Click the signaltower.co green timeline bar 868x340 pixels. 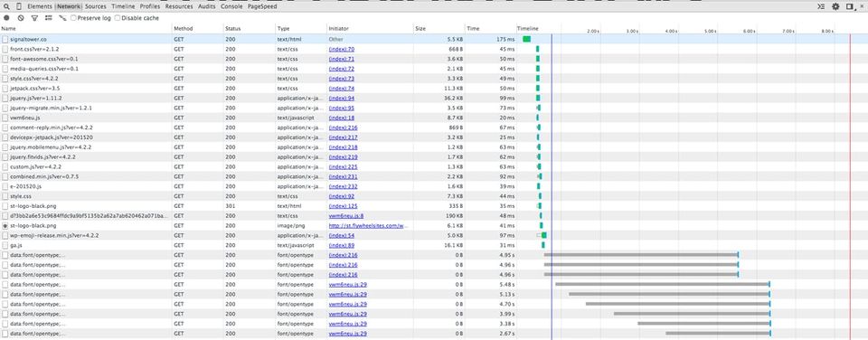526,39
